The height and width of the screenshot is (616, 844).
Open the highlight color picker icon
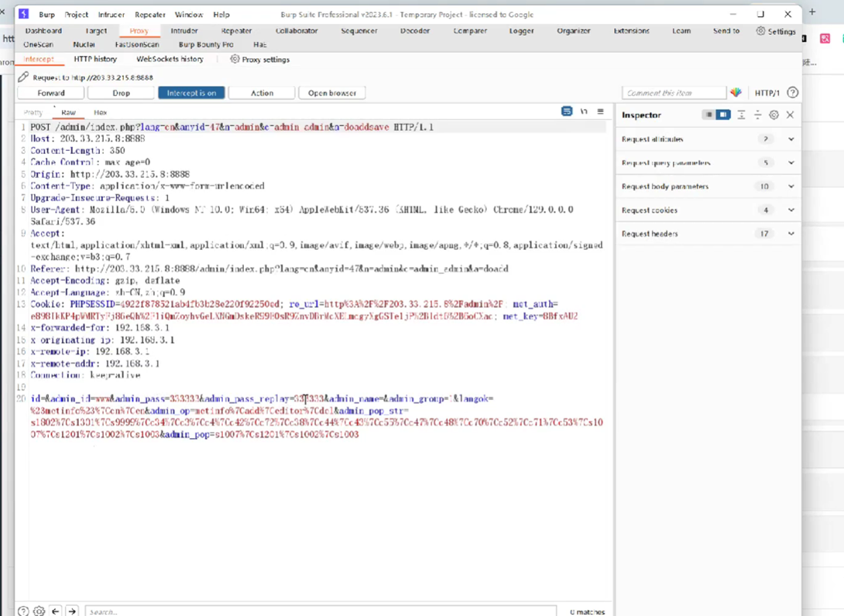point(736,93)
